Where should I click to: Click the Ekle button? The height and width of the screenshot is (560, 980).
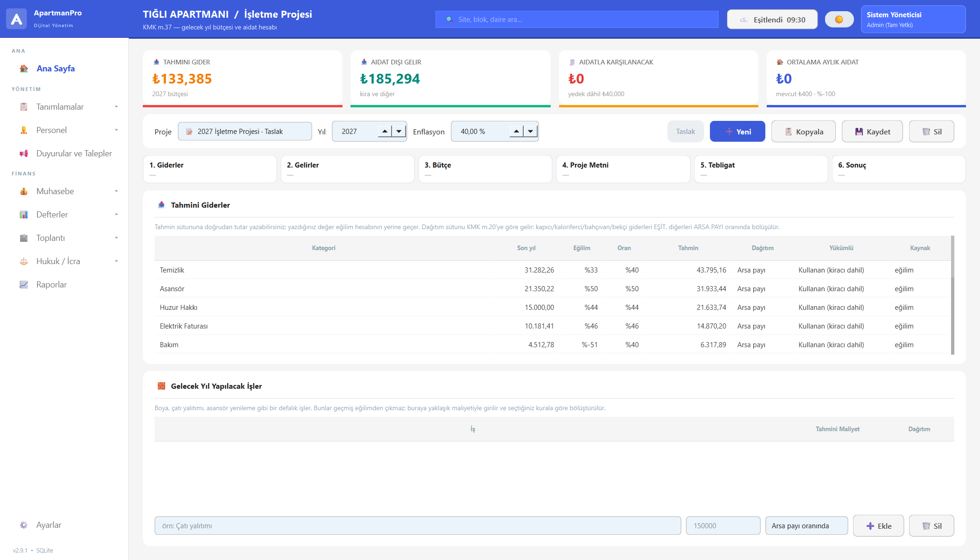(879, 526)
